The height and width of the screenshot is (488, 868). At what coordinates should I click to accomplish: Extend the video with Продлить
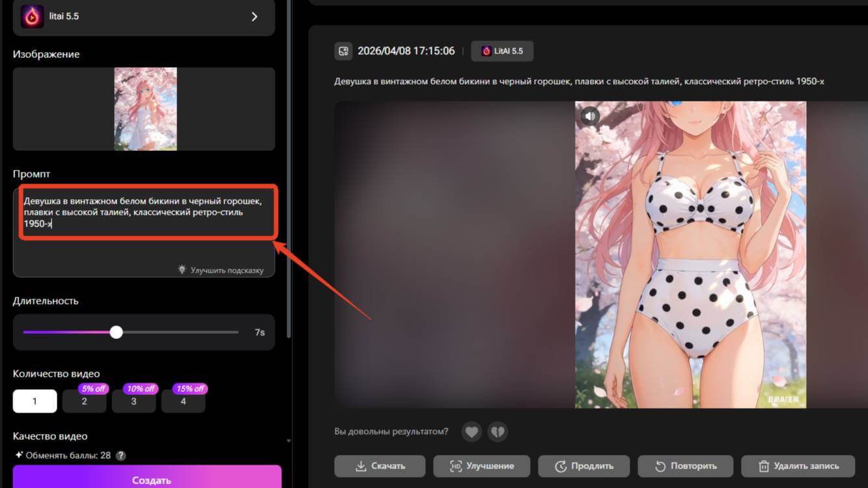click(x=583, y=466)
